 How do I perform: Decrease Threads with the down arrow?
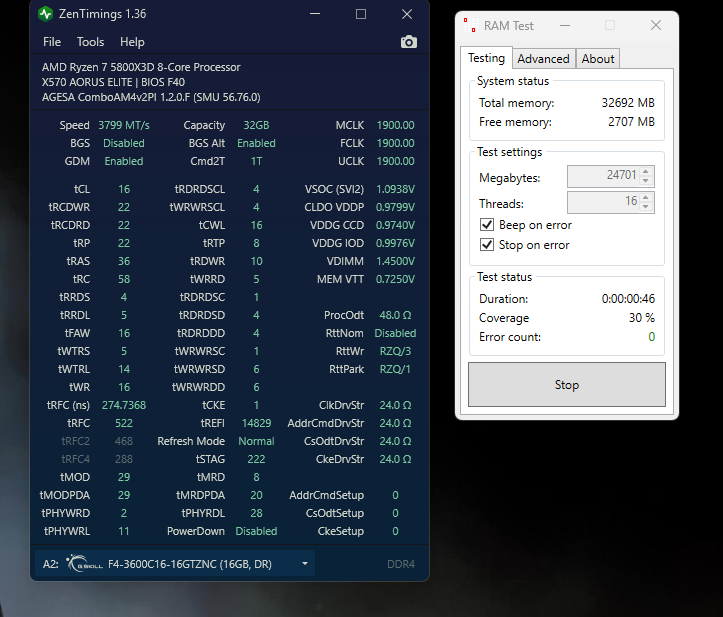[646, 207]
